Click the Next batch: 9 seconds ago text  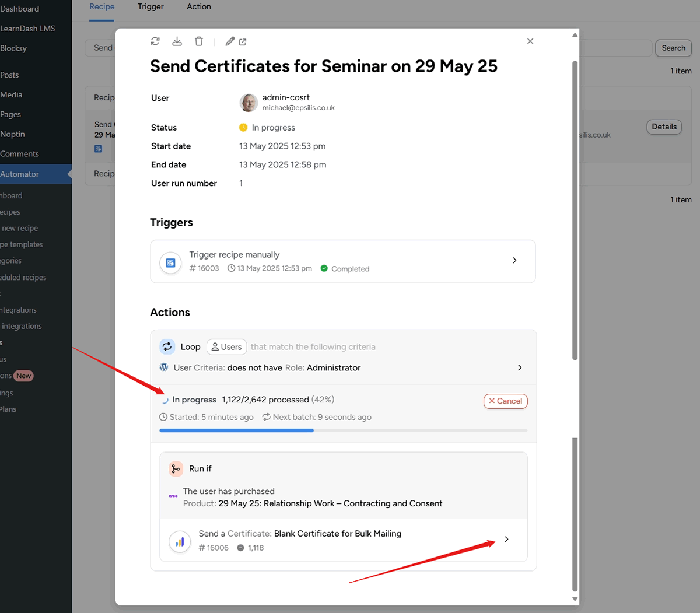322,417
